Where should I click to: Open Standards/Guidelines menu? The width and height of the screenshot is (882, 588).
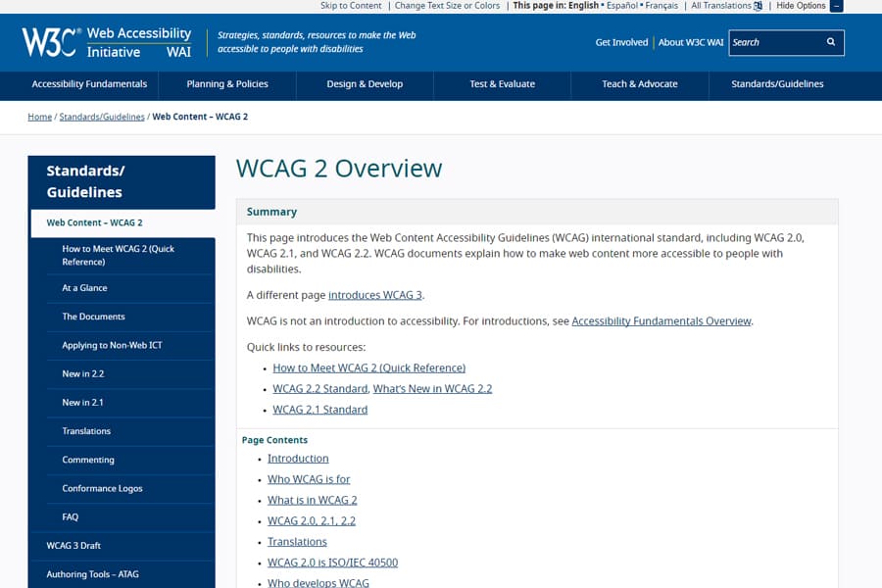click(777, 84)
